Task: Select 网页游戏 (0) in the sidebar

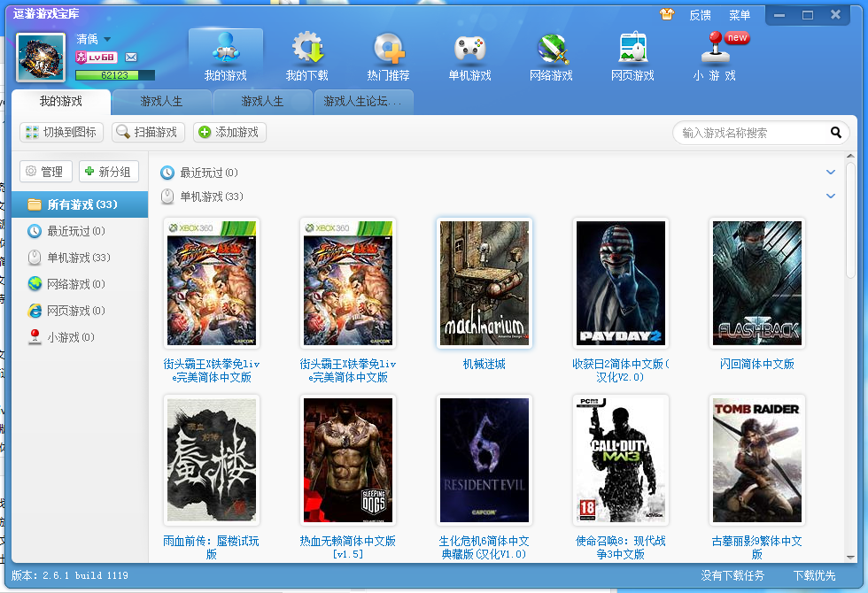Action: (80, 311)
